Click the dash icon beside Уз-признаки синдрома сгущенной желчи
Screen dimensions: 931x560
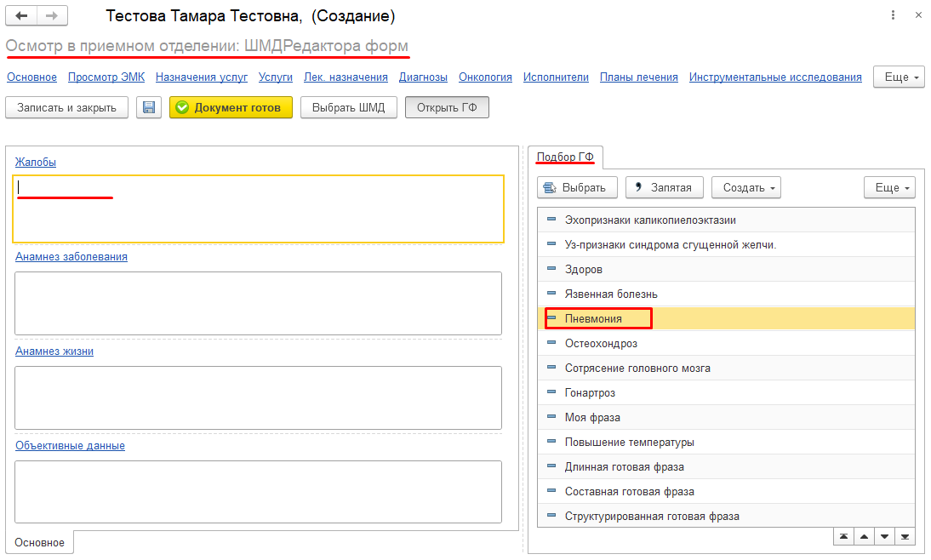[551, 244]
